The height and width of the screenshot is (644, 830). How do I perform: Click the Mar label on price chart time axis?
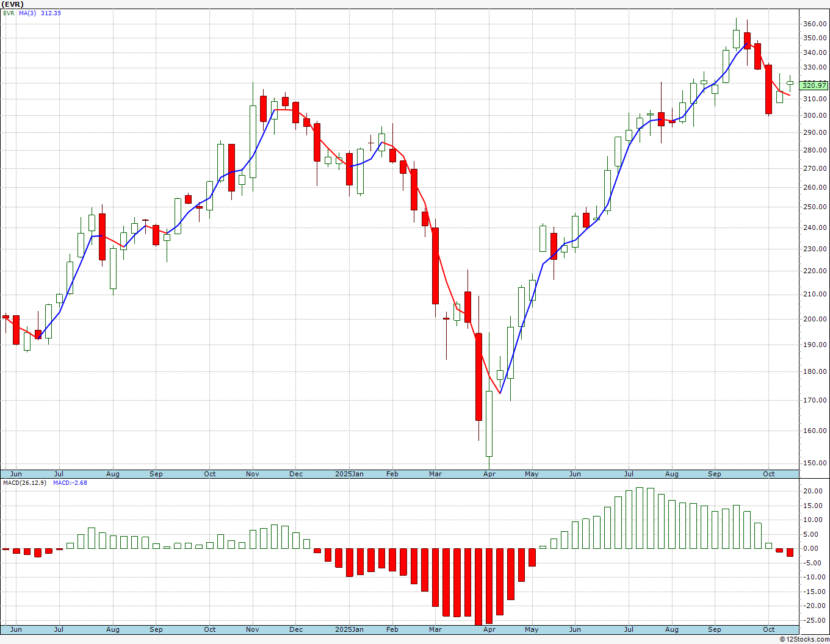tap(435, 474)
